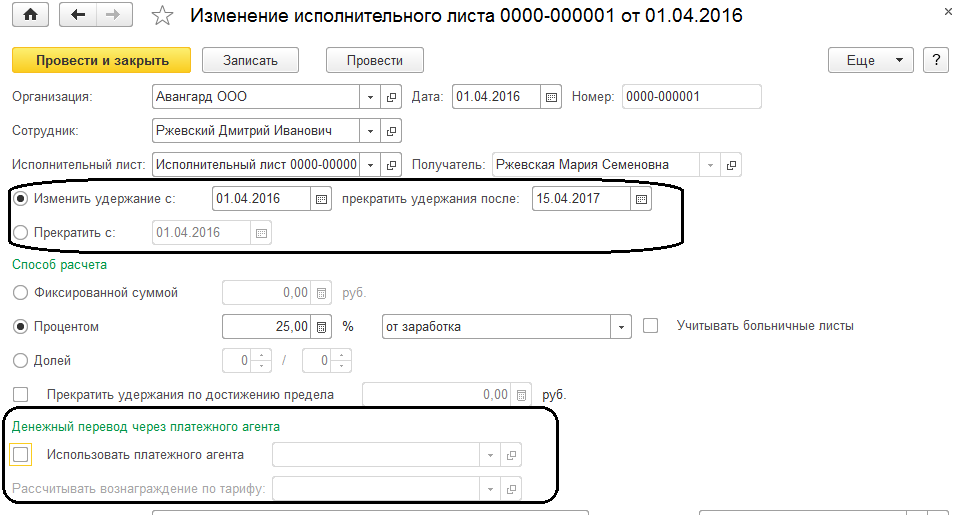
Task: Click the Провести button
Action: [x=375, y=60]
